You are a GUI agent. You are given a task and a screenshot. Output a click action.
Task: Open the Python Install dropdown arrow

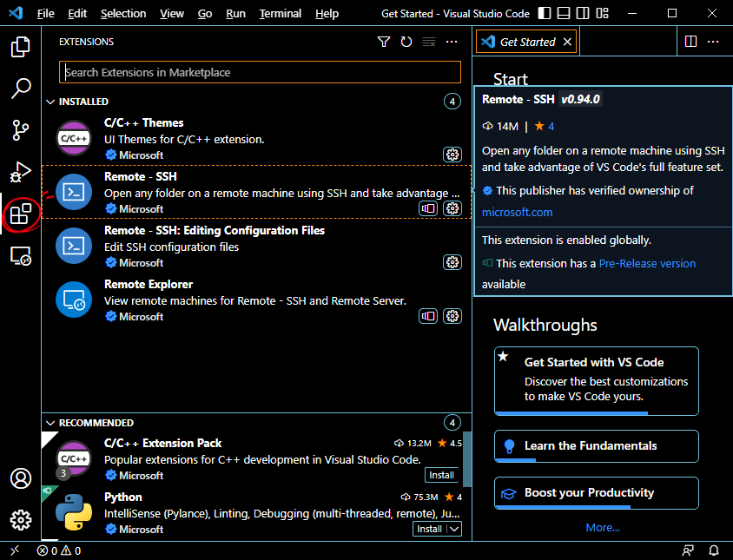click(x=454, y=529)
